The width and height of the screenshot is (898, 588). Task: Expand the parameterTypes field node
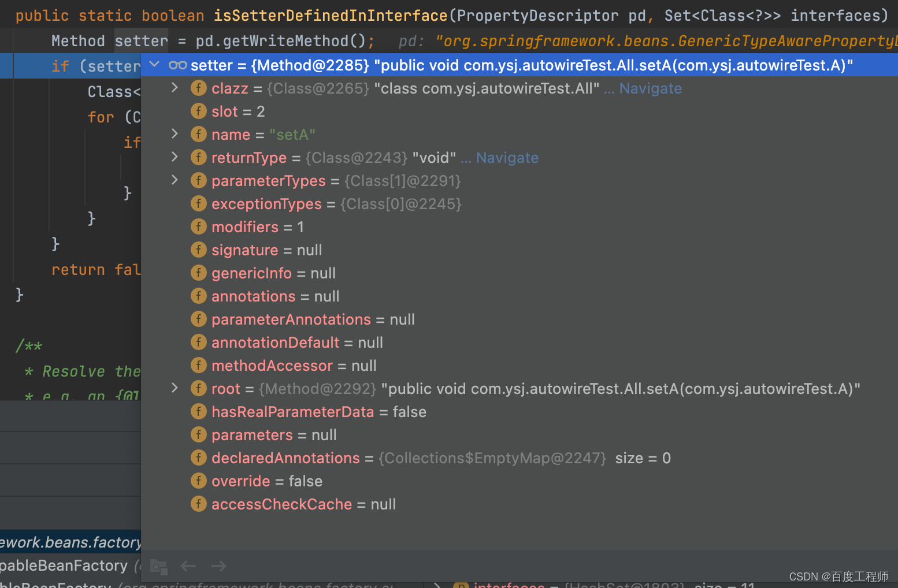coord(175,180)
